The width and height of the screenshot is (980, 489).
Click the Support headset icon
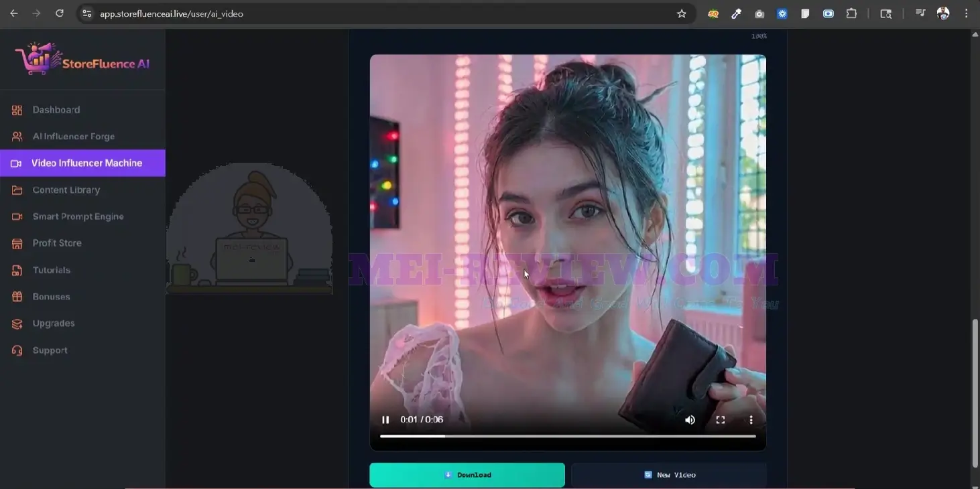click(17, 350)
